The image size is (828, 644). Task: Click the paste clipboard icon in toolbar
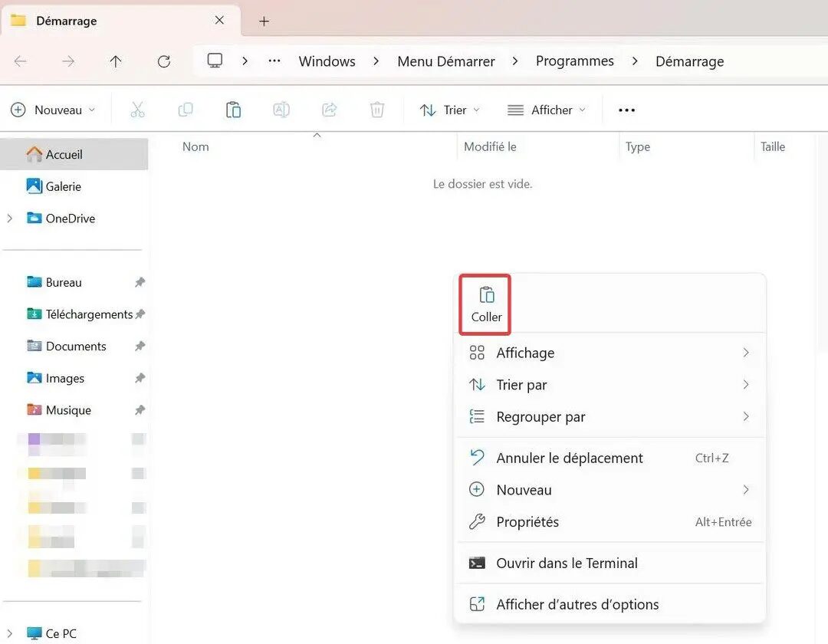[x=233, y=110]
